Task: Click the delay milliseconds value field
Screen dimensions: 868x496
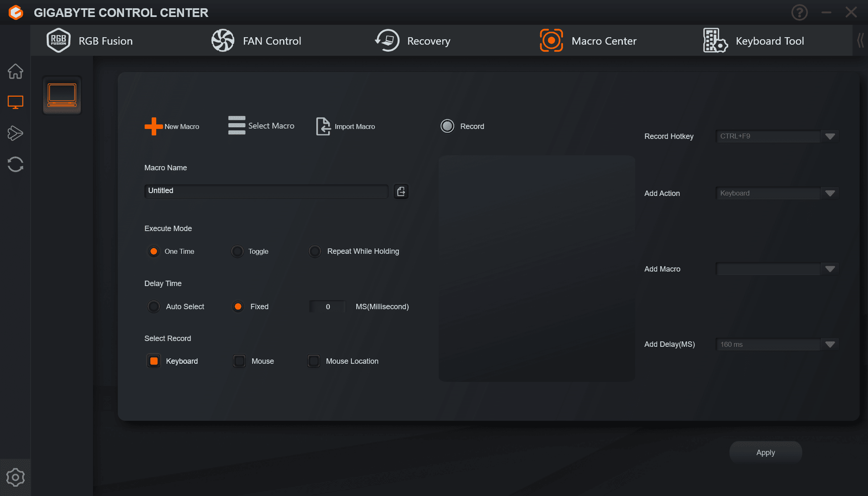Action: coord(328,307)
